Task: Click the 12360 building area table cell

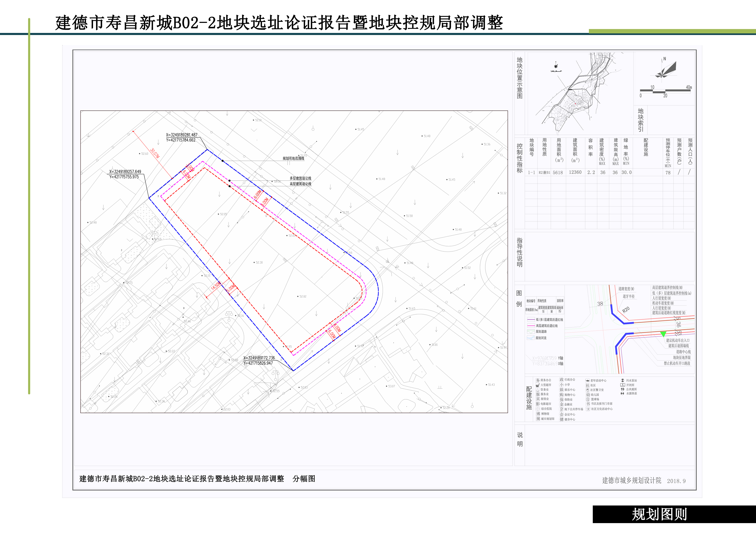Action: click(x=575, y=172)
